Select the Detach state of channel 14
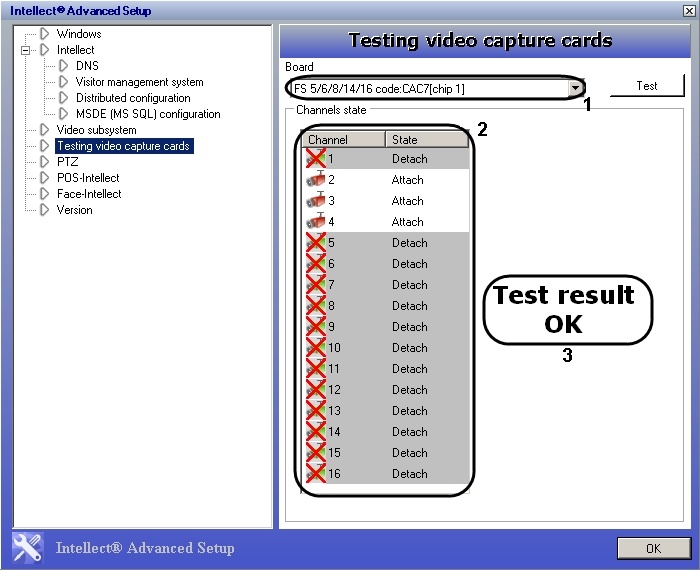This screenshot has height=570, width=700. (x=410, y=432)
